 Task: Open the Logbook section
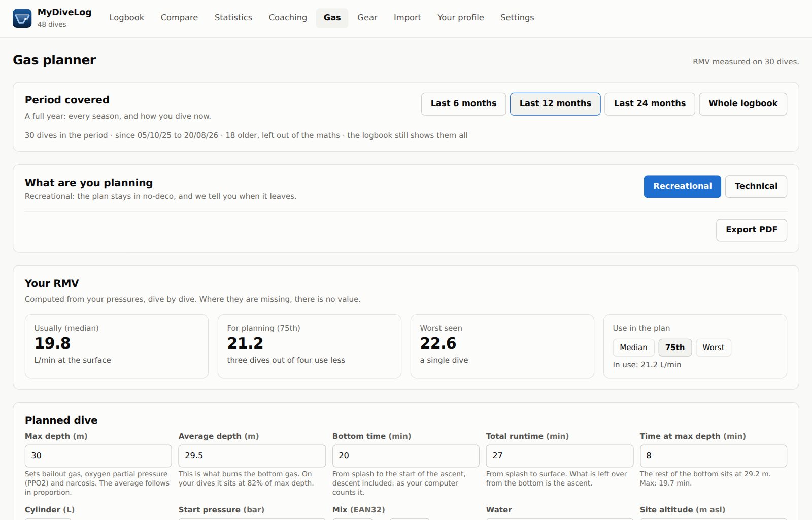click(127, 18)
